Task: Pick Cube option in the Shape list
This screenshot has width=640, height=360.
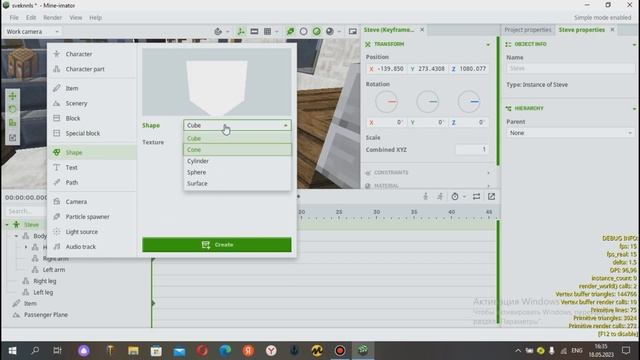Action: [238, 138]
